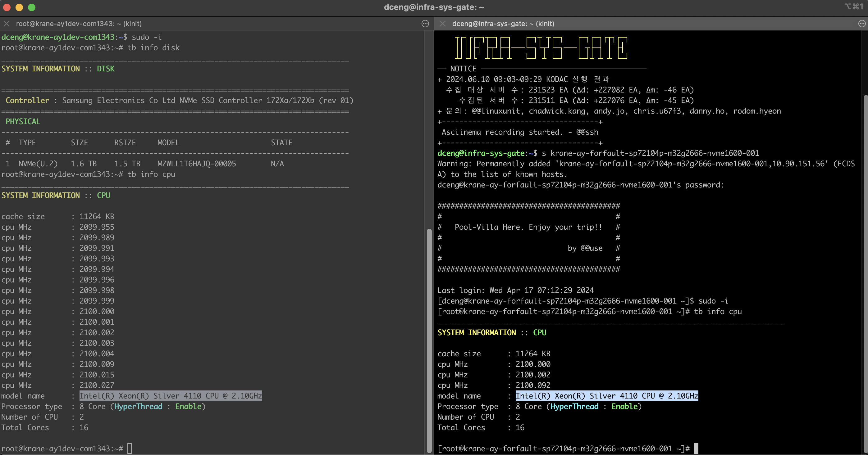868x455 pixels.
Task: Click the 'N/A' disk state value
Action: tap(277, 164)
